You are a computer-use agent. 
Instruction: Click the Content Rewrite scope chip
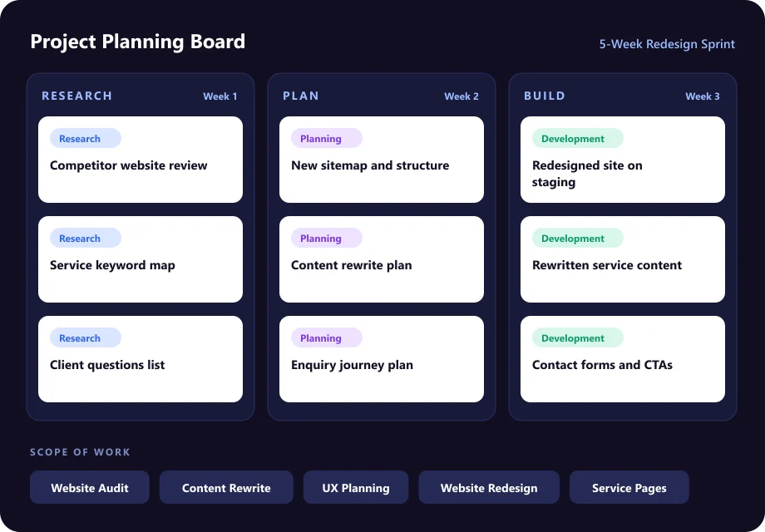(226, 487)
